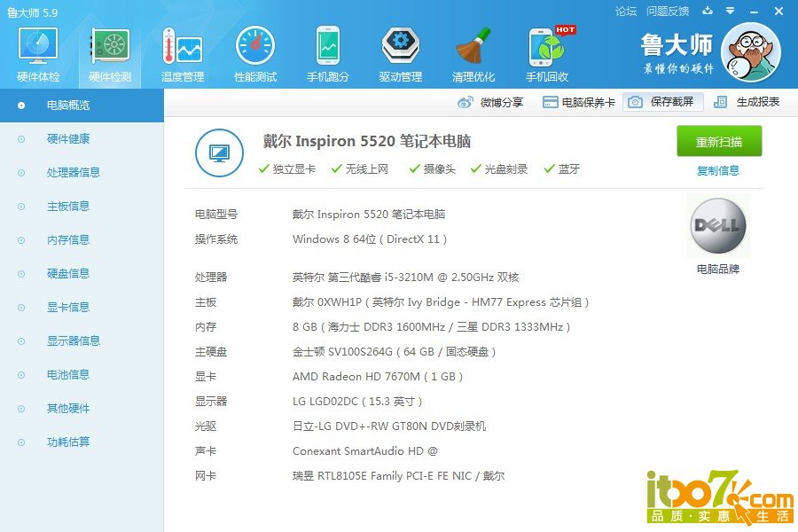The height and width of the screenshot is (532, 798).
Task: Click the 独立显卡 feature check
Action: 287,169
